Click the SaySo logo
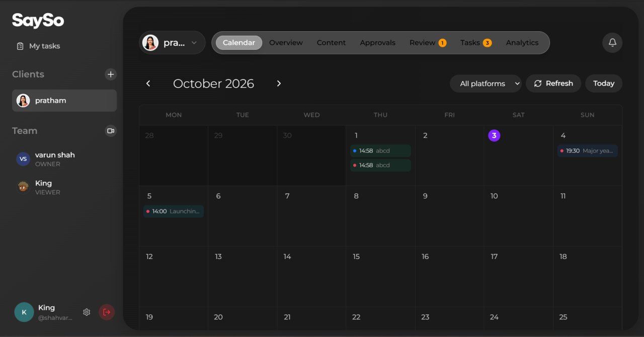The width and height of the screenshot is (644, 337). click(x=38, y=20)
